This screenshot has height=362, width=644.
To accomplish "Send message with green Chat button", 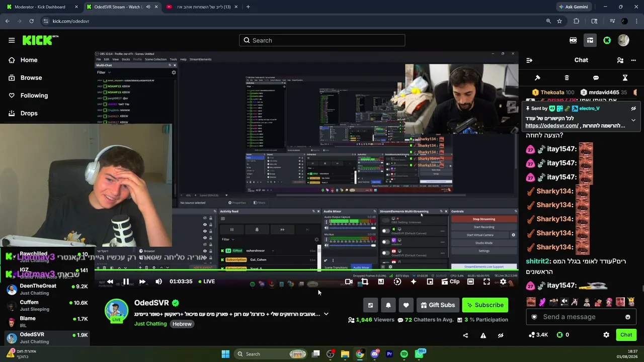I will pos(626,335).
